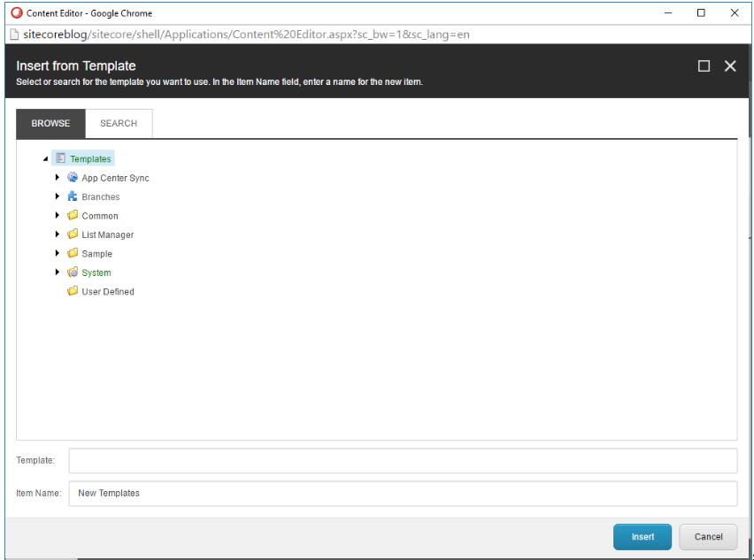Switch to the BROWSE tab
The width and height of the screenshot is (754, 560).
pyautogui.click(x=51, y=124)
